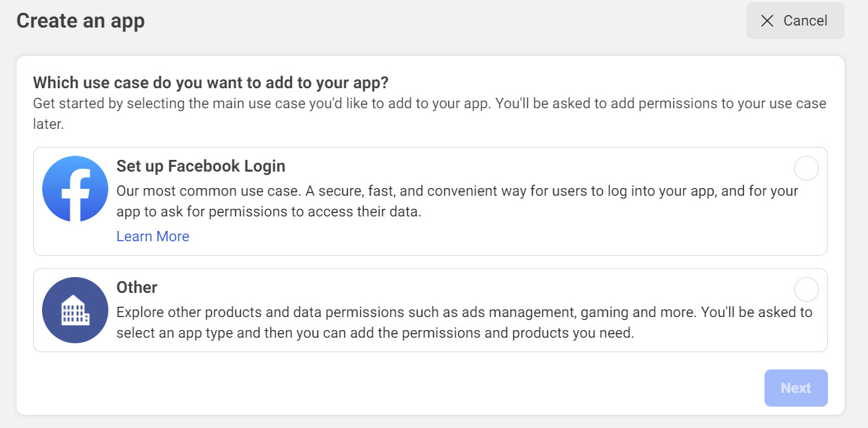The height and width of the screenshot is (428, 868).
Task: Select the Other use case radio button
Action: point(806,289)
